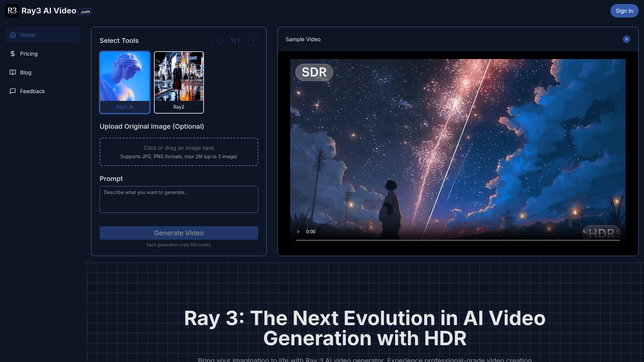Play the sample video
Screen dimensions: 644x362
[298, 232]
